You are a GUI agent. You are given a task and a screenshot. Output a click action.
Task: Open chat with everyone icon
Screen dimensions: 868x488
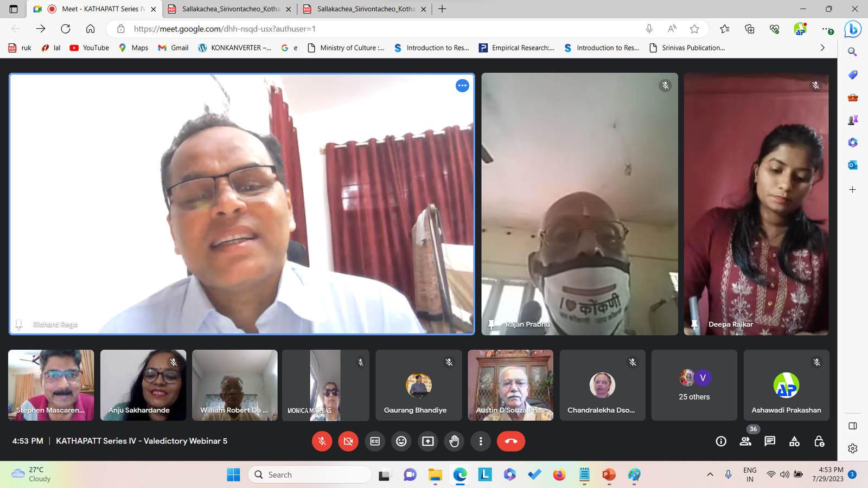click(x=770, y=441)
